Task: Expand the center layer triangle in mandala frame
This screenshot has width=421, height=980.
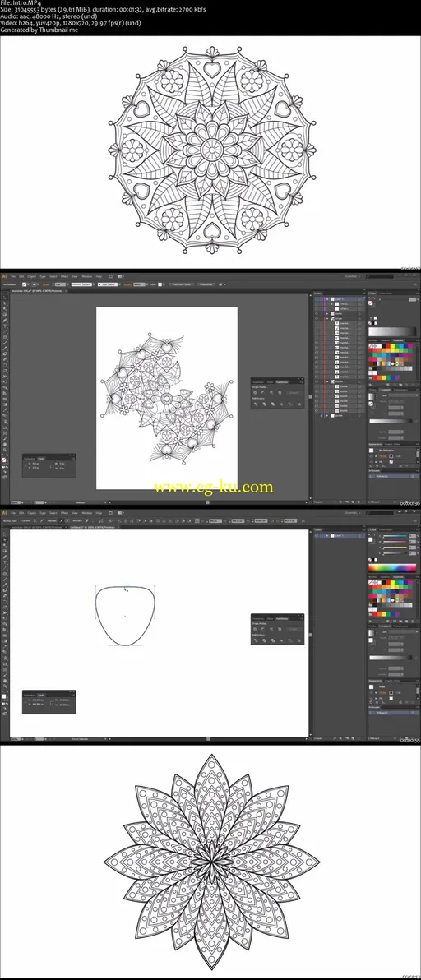Action: [327, 314]
